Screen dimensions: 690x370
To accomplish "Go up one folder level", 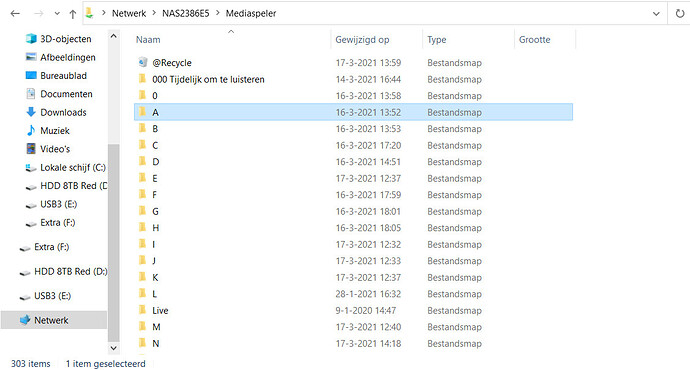I will tap(73, 14).
